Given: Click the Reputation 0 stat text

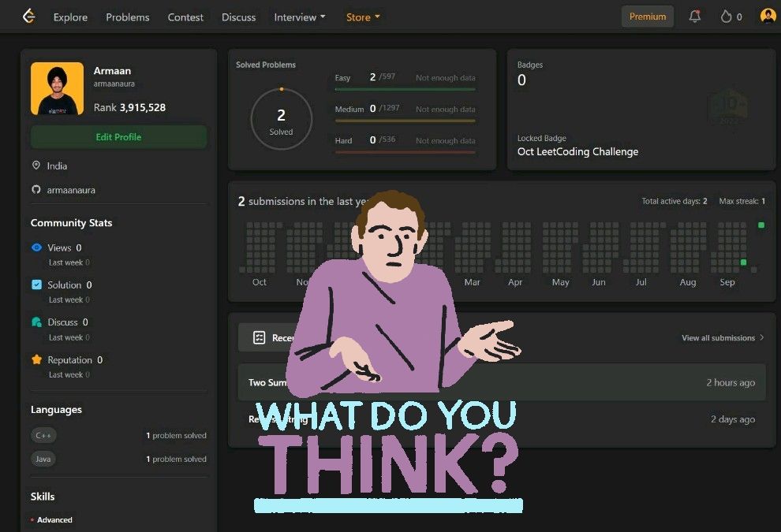Looking at the screenshot, I should point(75,360).
